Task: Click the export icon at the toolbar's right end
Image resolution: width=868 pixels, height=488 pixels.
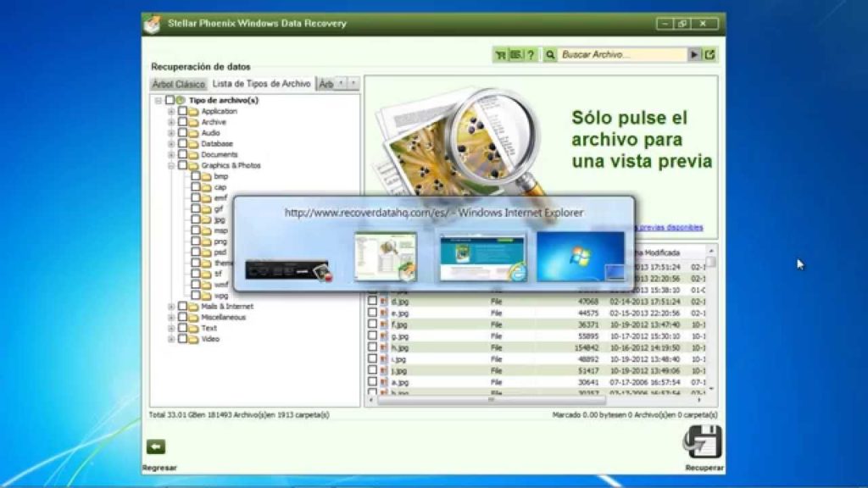Action: point(709,55)
